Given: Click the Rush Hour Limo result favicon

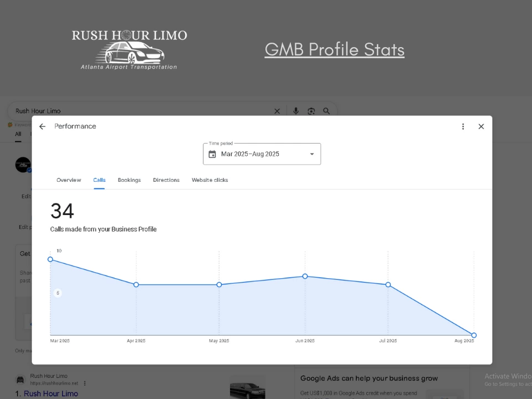Looking at the screenshot, I should 21,380.
